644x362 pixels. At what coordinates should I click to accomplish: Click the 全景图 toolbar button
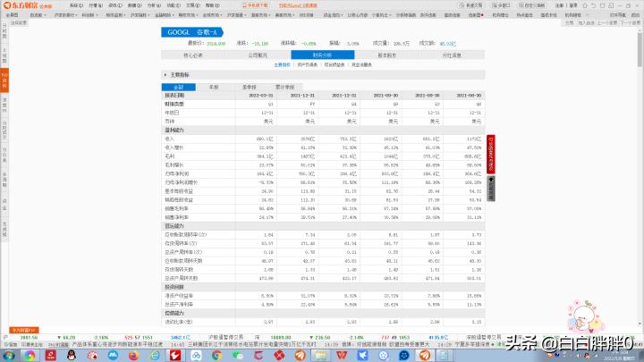(x=12, y=15)
